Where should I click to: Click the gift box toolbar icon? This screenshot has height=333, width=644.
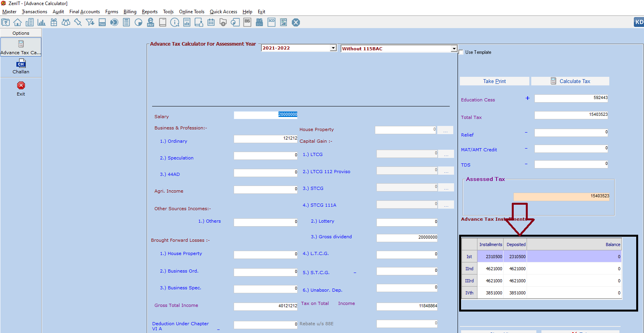click(x=54, y=23)
